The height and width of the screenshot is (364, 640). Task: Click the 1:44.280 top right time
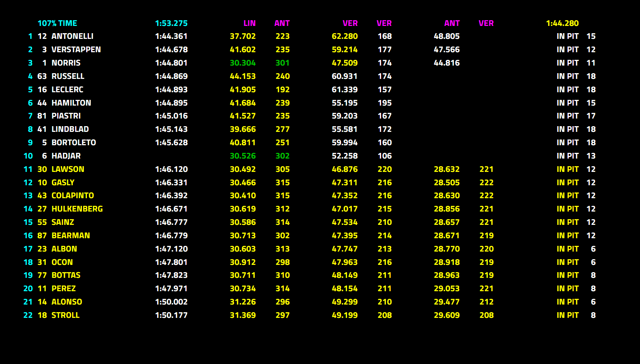tap(562, 23)
